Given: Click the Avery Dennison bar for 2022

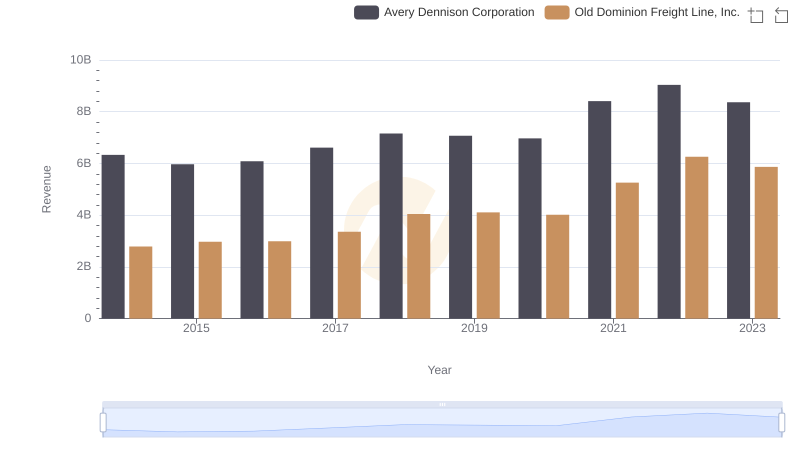Looking at the screenshot, I should [x=669, y=202].
